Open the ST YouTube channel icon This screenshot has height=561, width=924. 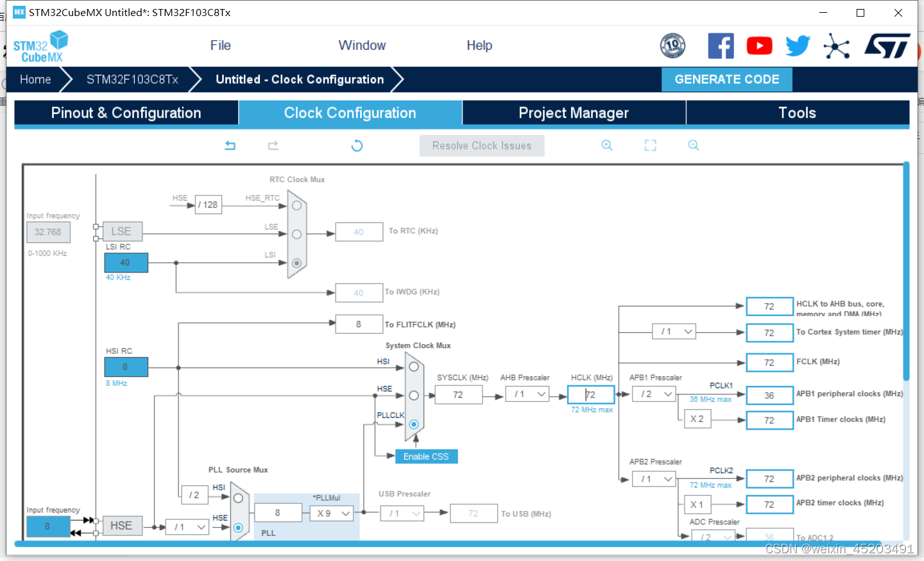760,46
